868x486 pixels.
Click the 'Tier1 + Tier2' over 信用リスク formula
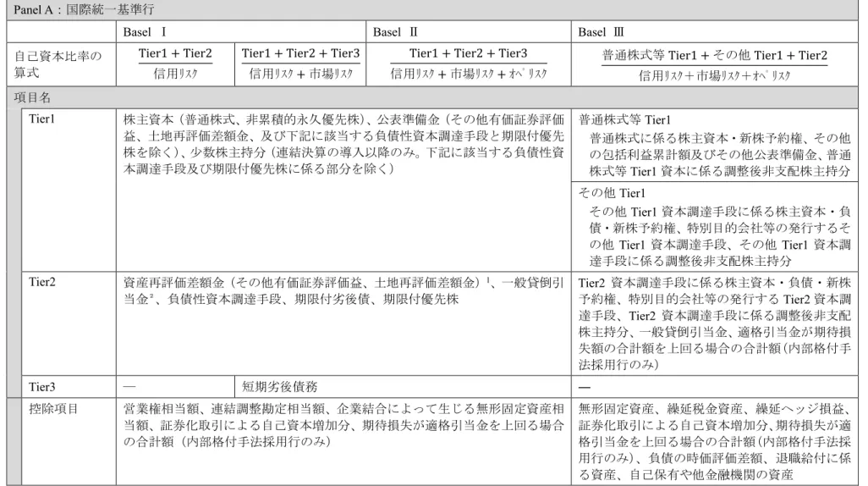click(175, 64)
